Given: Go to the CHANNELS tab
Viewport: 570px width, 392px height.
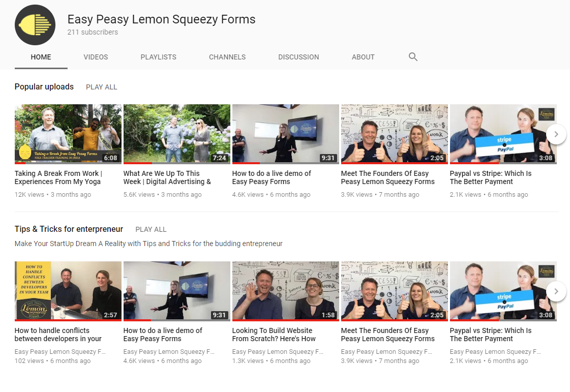Looking at the screenshot, I should 227,57.
